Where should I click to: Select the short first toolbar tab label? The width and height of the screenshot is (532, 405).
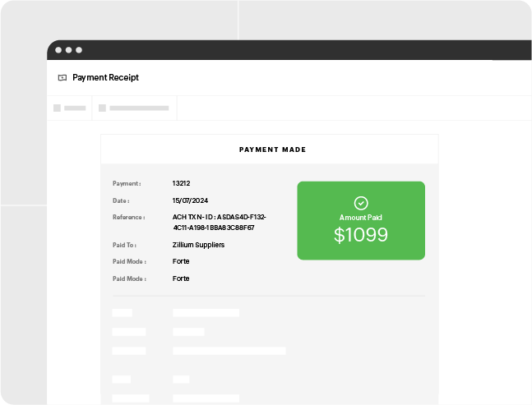point(75,108)
